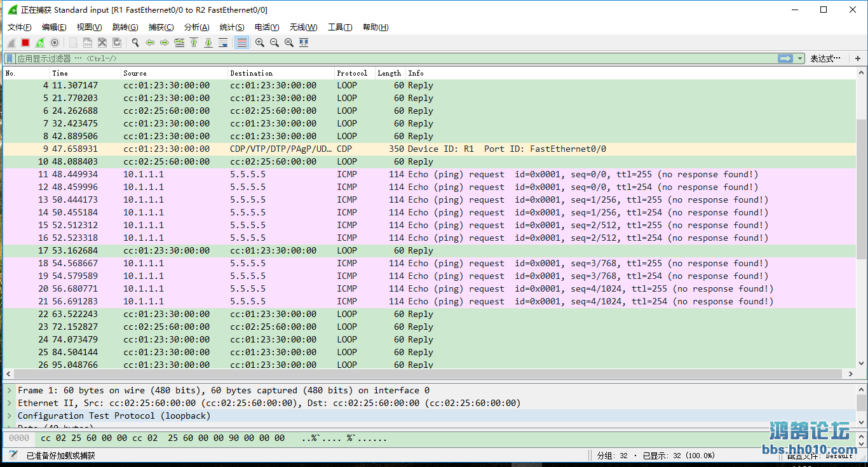Open the 视图(V) menu
Screen dimensions: 868x467
[x=89, y=27]
